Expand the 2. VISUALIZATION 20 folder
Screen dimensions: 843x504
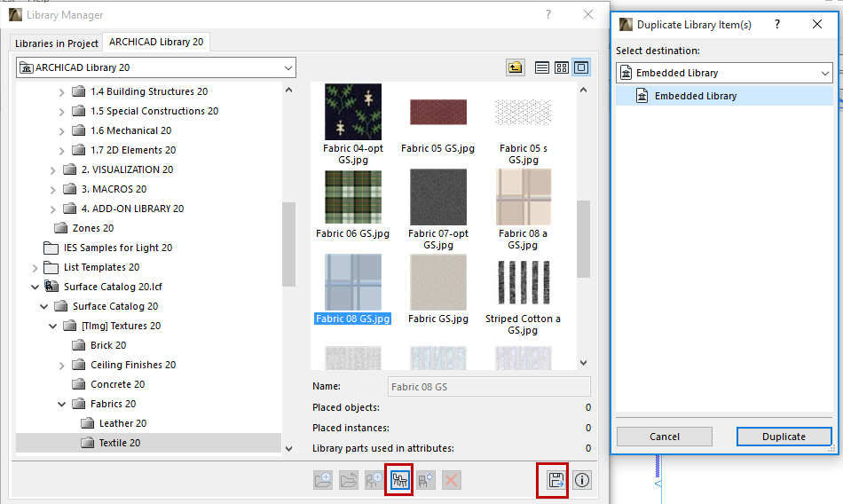pos(52,170)
